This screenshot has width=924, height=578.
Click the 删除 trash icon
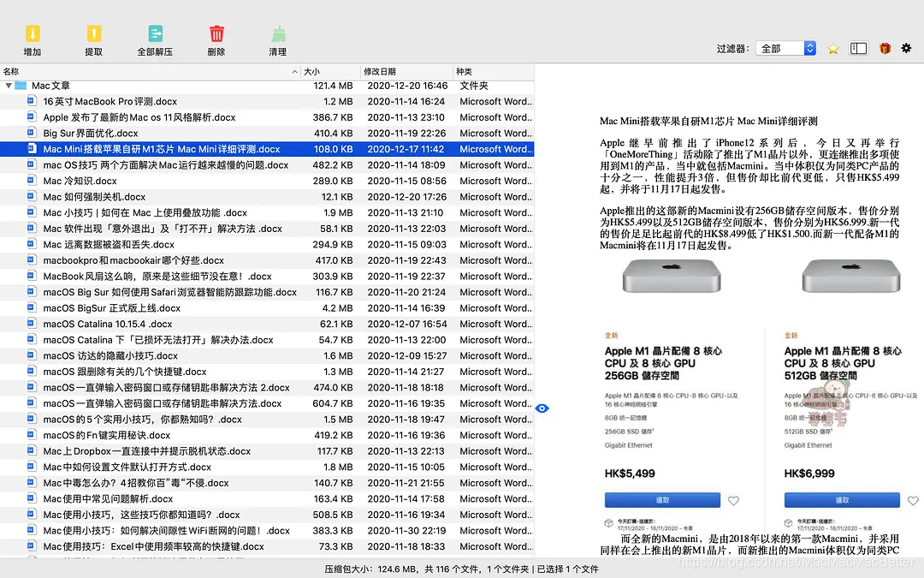(216, 34)
